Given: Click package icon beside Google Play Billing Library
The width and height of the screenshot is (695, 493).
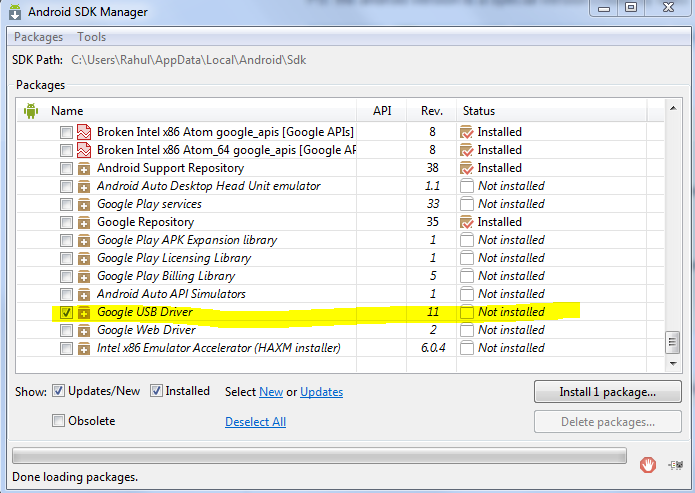Looking at the screenshot, I should (84, 277).
